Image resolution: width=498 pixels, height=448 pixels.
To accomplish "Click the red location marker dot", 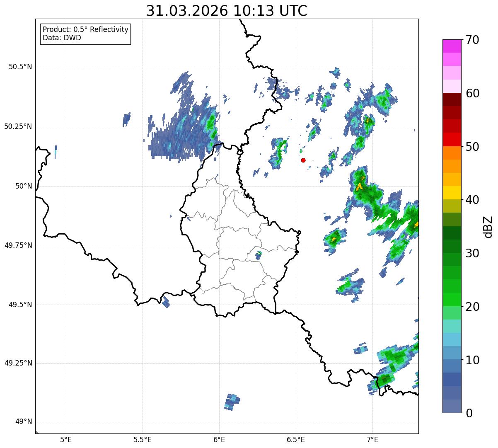I will click(303, 160).
